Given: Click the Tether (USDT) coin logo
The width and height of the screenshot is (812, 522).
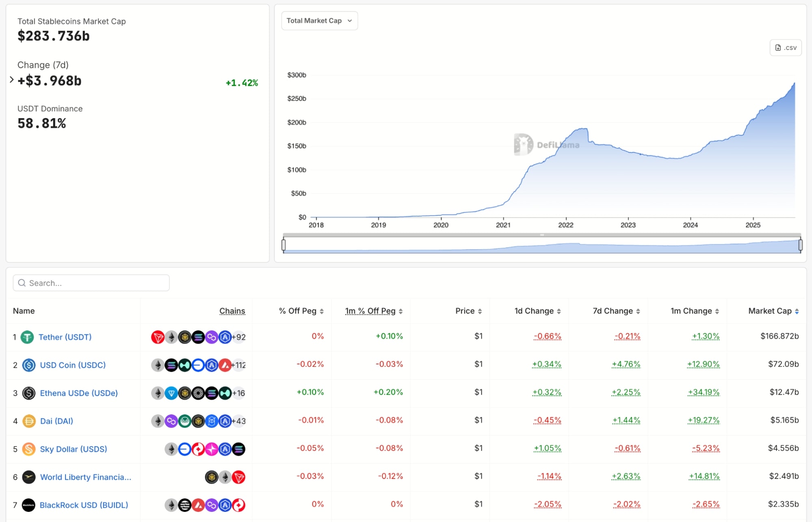Looking at the screenshot, I should 27,337.
